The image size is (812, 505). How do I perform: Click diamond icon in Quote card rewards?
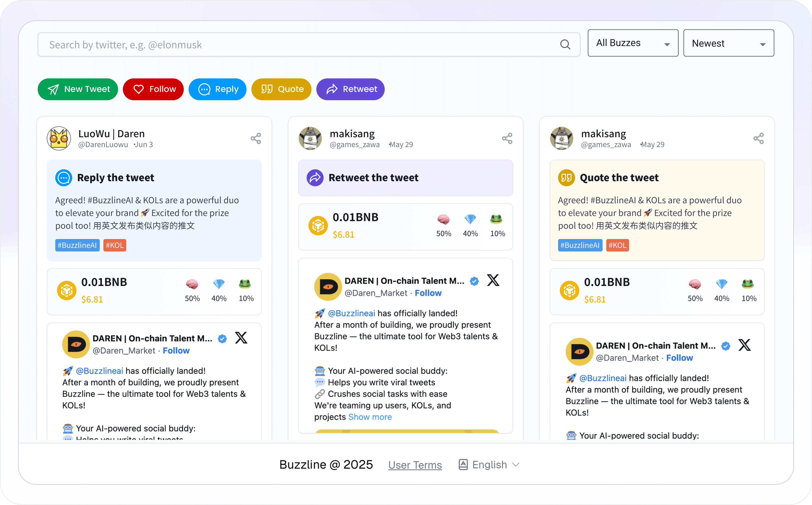pos(722,284)
